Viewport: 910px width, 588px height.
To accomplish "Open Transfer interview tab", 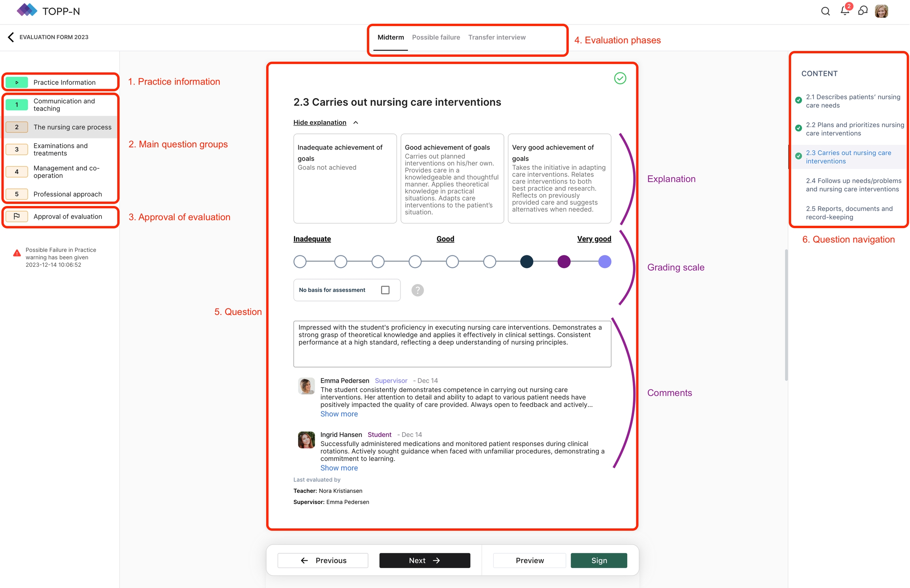I will 496,37.
